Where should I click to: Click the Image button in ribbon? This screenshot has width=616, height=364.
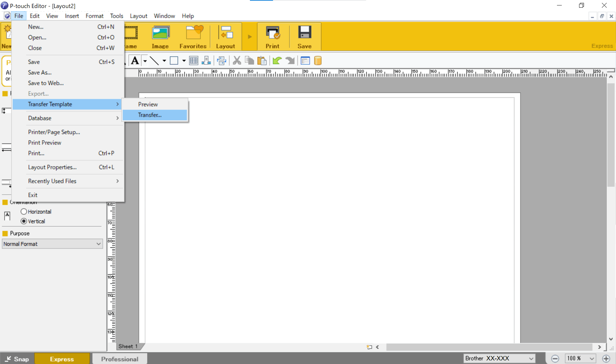click(160, 37)
